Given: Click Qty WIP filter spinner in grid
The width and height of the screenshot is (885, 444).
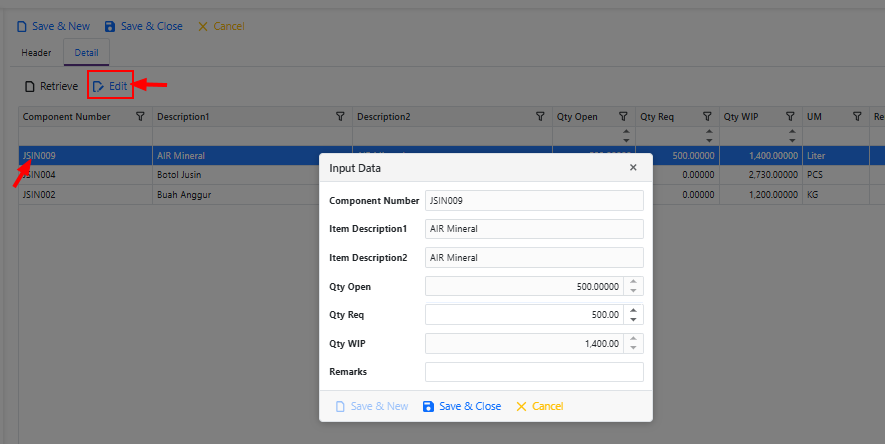Looking at the screenshot, I should (x=792, y=136).
